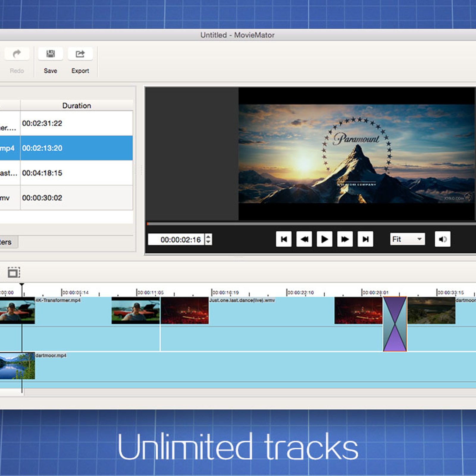This screenshot has width=476, height=476.
Task: Click the timecode field 00:00:02:16
Action: point(176,239)
